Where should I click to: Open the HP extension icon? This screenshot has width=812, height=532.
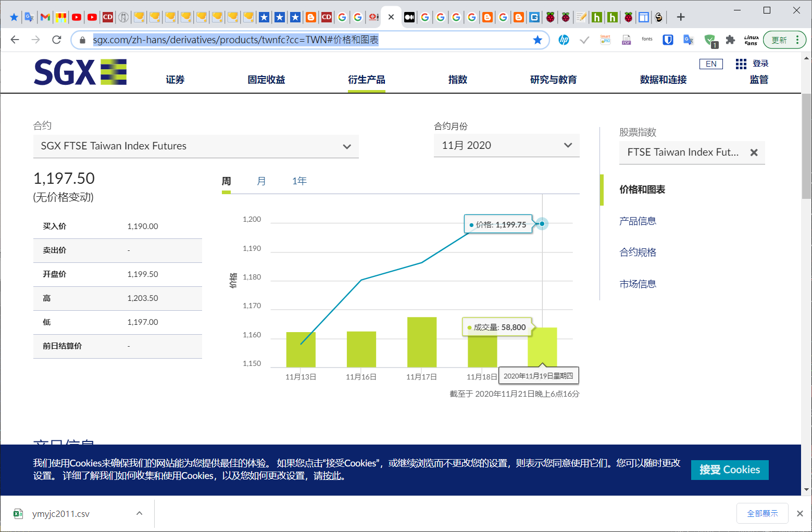(564, 40)
